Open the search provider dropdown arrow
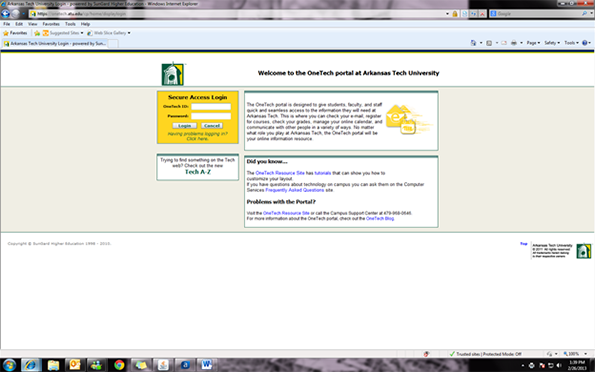This screenshot has width=595, height=372. pos(591,14)
